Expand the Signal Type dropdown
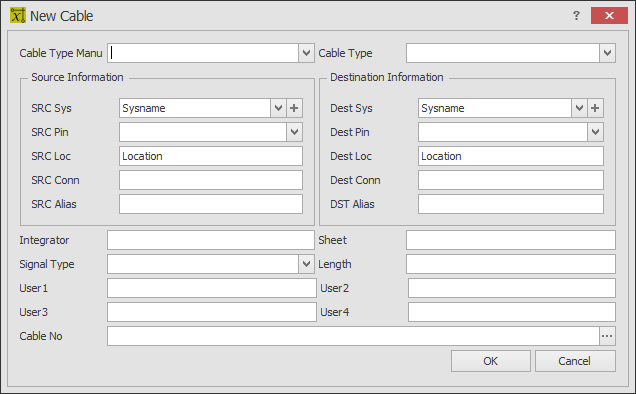Screen dimensions: 636x394 click(x=306, y=264)
